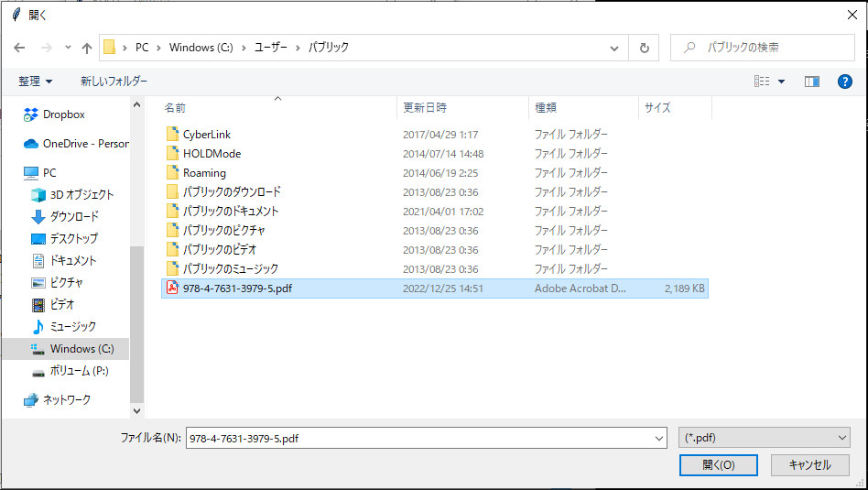Click the 開く(O) button

pyautogui.click(x=718, y=464)
